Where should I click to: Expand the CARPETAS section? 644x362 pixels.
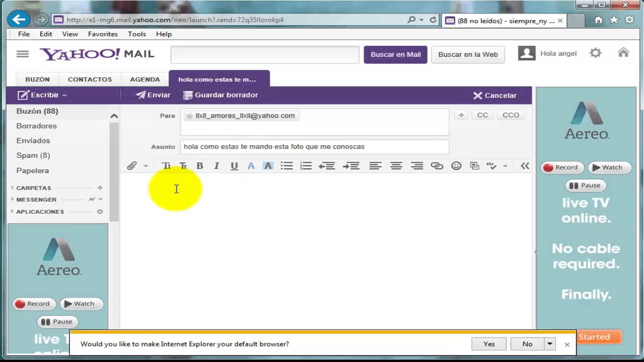[13, 188]
